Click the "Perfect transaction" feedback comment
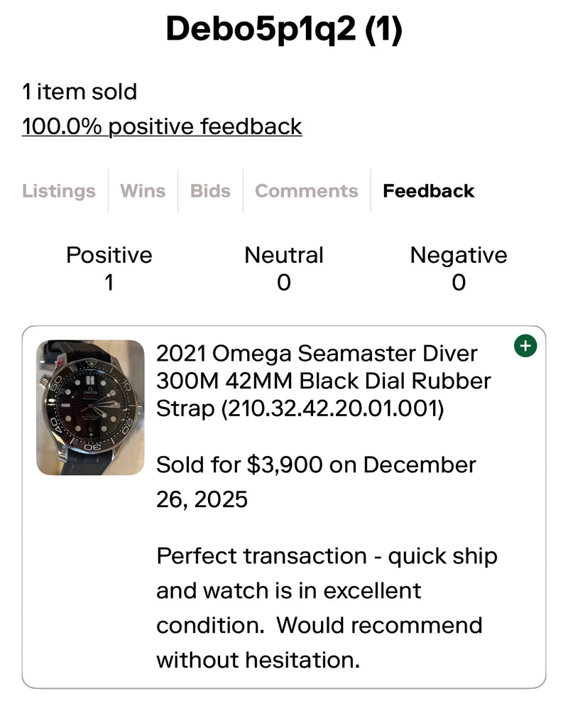The height and width of the screenshot is (728, 568). [327, 608]
